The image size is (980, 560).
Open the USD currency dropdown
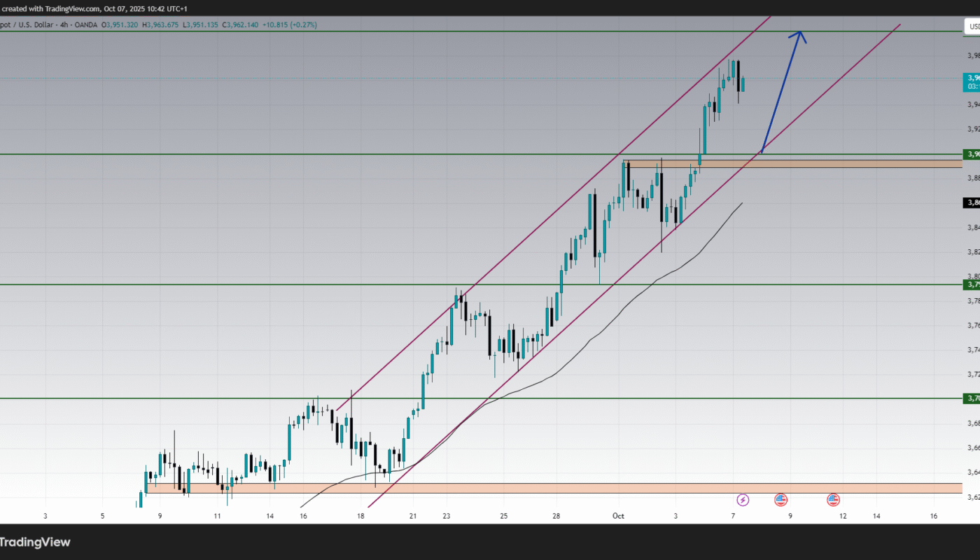(972, 27)
